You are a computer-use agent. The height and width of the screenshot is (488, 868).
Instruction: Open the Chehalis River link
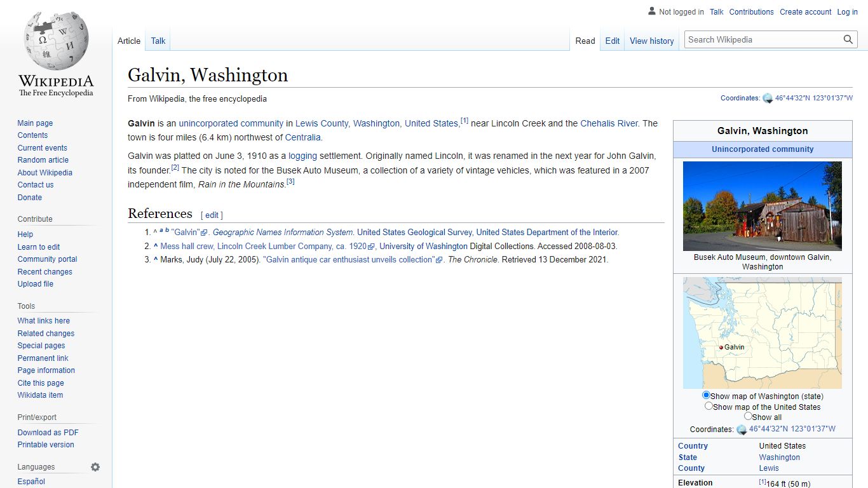609,123
